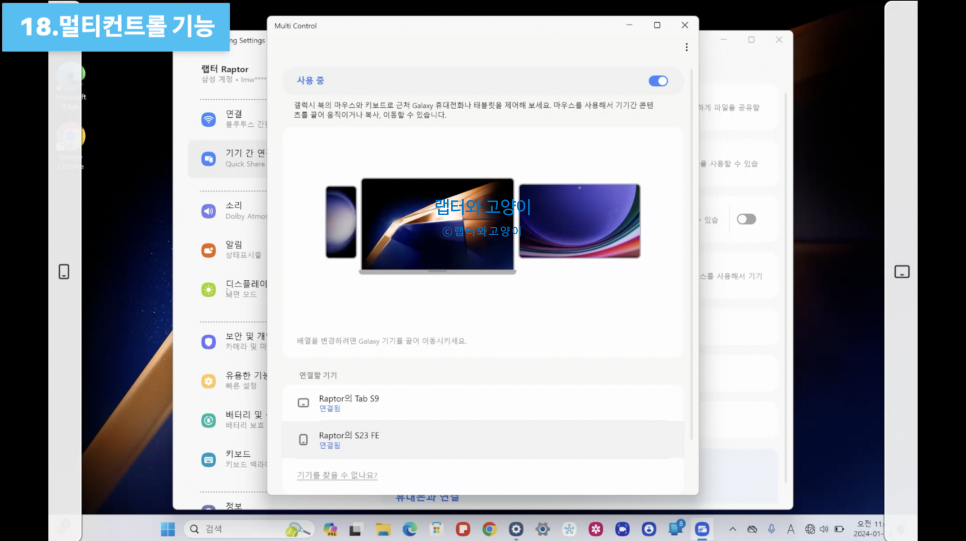Click the phone icon on left screen edge
The height and width of the screenshot is (541, 966).
[x=64, y=271]
